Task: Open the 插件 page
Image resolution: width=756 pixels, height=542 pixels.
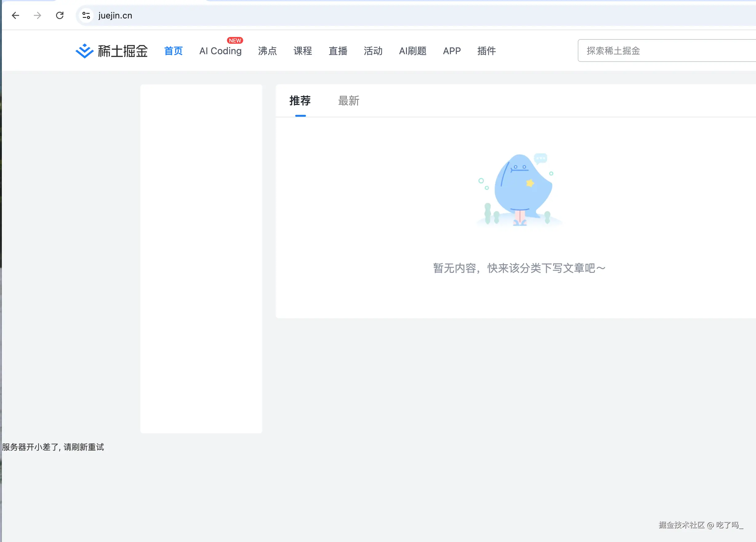Action: point(486,51)
